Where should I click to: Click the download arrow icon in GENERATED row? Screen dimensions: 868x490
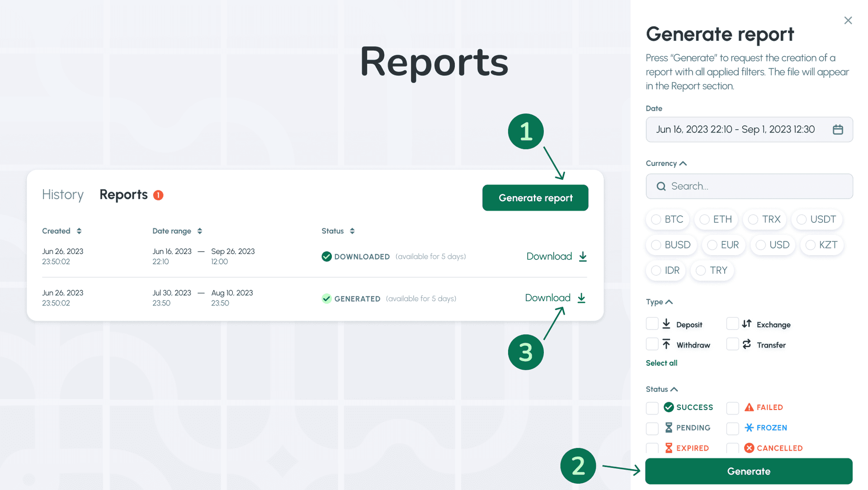tap(581, 298)
